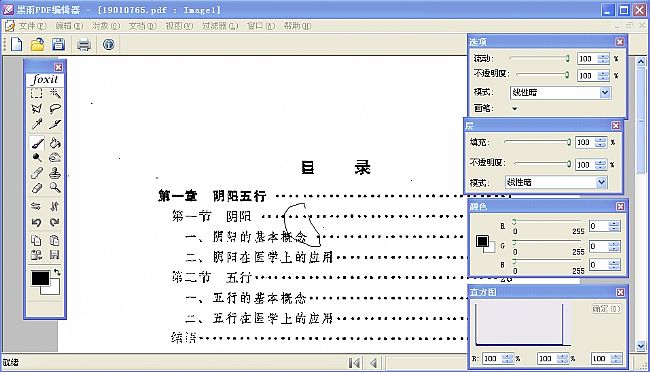Click the foreground color swatch in toolbox

point(40,278)
